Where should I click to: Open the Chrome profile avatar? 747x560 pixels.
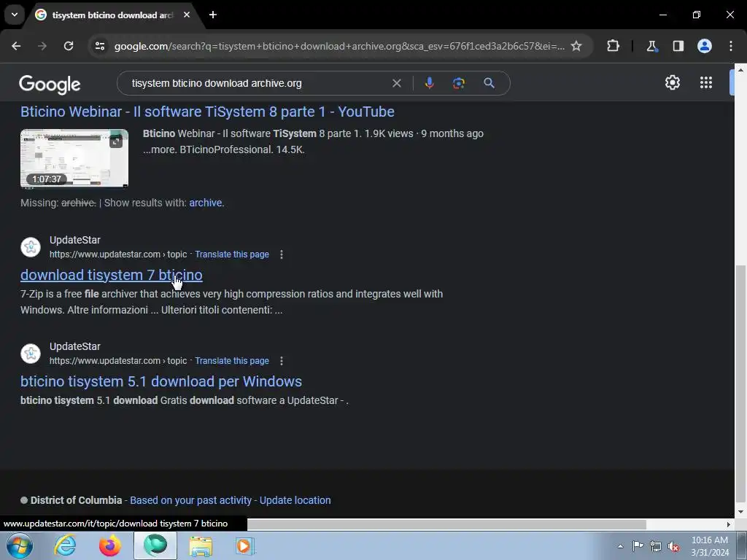coord(705,46)
